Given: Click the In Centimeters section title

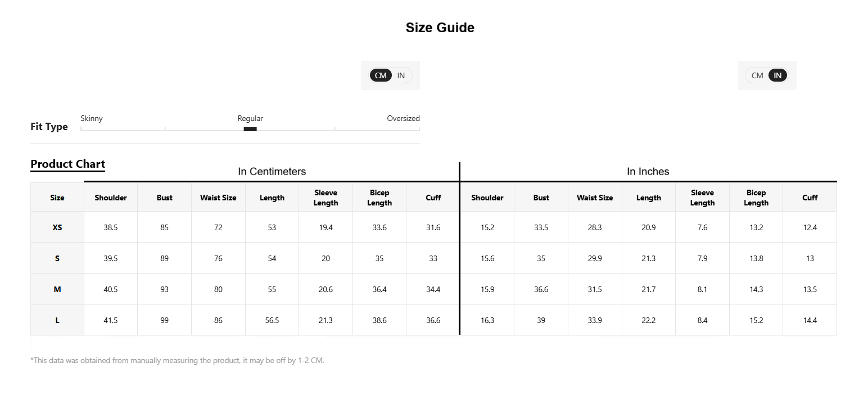Looking at the screenshot, I should (272, 172).
